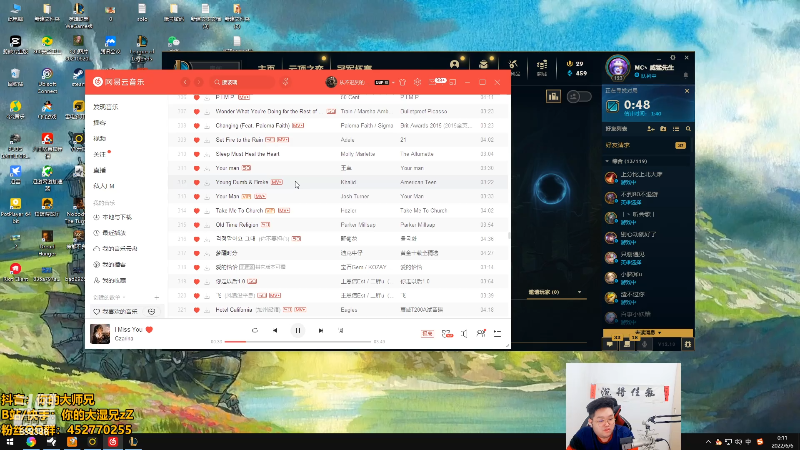This screenshot has height=450, width=800.
Task: Switch NetEase to mini mode icon
Action: coord(453,82)
